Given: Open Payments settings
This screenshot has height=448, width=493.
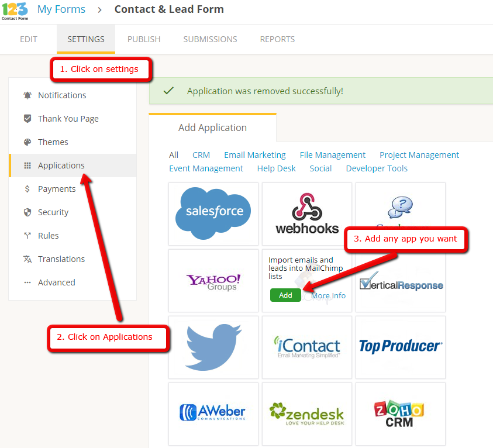Looking at the screenshot, I should coord(73,189).
